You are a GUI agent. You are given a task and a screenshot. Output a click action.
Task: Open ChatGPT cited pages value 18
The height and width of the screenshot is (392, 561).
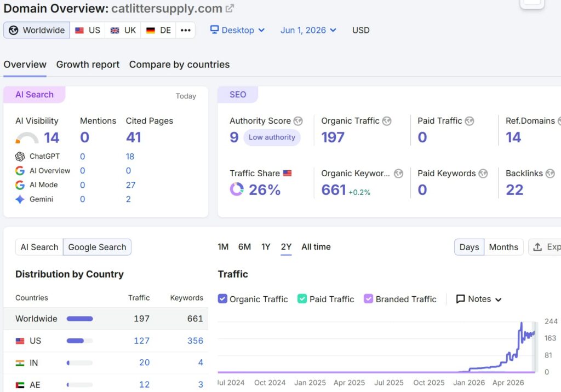(130, 156)
